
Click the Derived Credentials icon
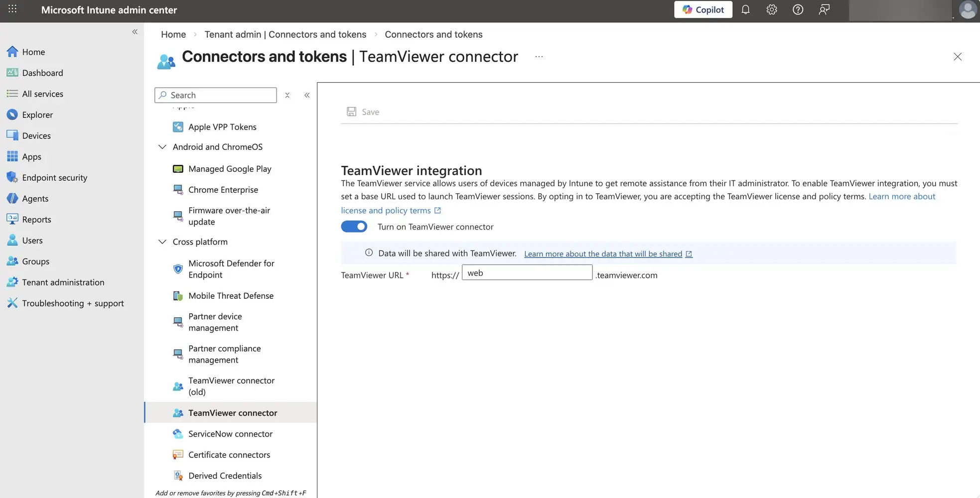click(x=178, y=476)
